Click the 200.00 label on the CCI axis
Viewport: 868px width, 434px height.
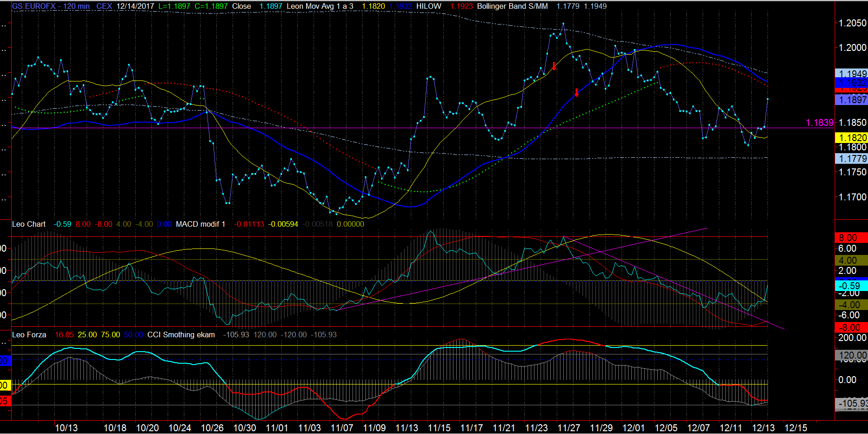[852, 338]
